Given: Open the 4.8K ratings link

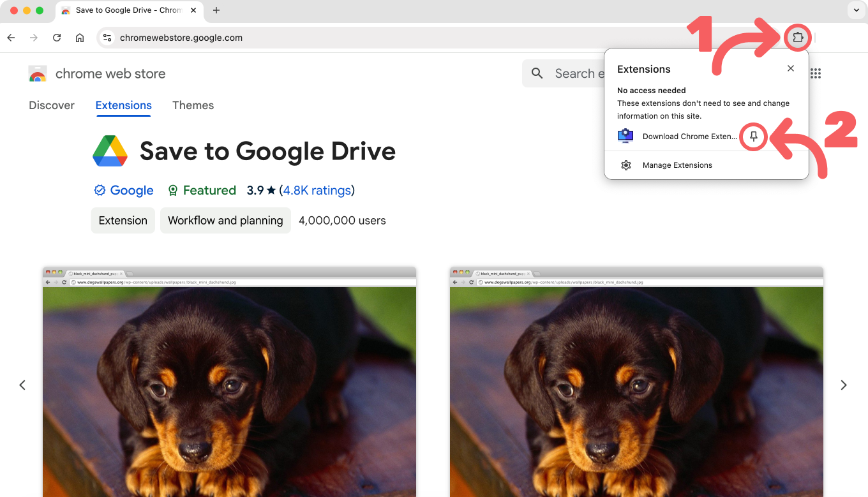Looking at the screenshot, I should pos(317,190).
